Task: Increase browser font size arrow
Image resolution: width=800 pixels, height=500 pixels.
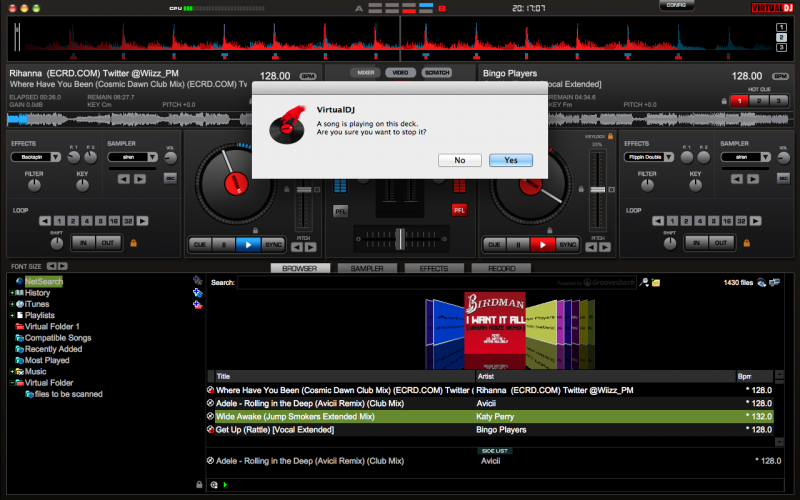Action: [62, 266]
